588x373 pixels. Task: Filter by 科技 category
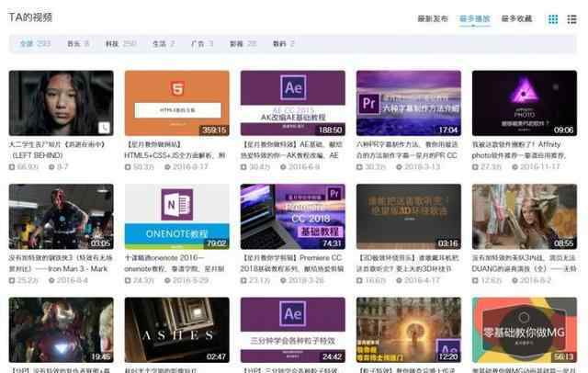[120, 44]
